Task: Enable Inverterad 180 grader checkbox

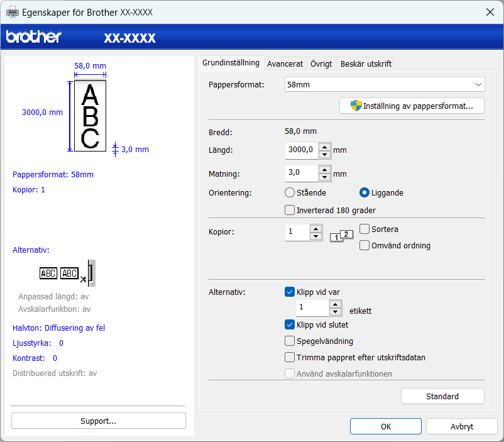Action: click(290, 210)
